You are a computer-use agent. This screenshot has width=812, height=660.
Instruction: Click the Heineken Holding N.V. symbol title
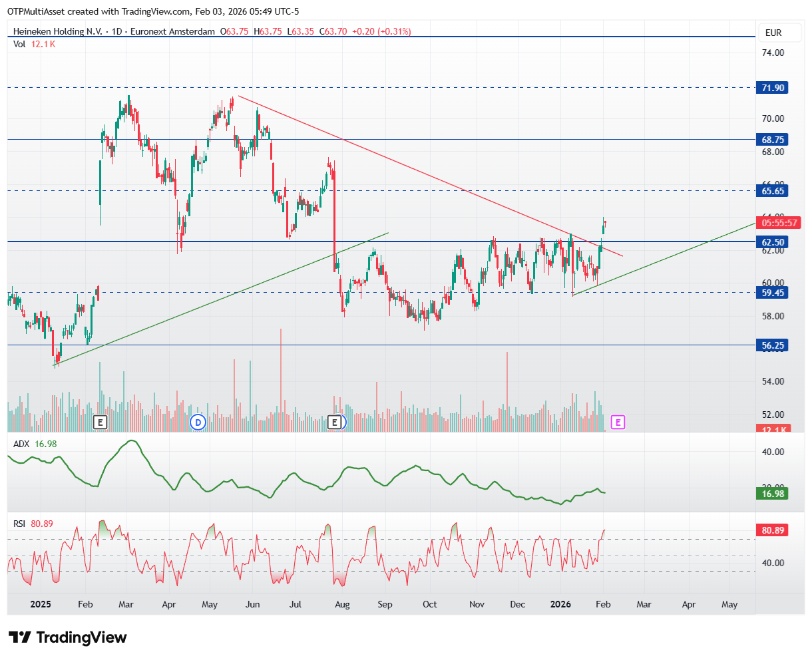click(x=58, y=31)
